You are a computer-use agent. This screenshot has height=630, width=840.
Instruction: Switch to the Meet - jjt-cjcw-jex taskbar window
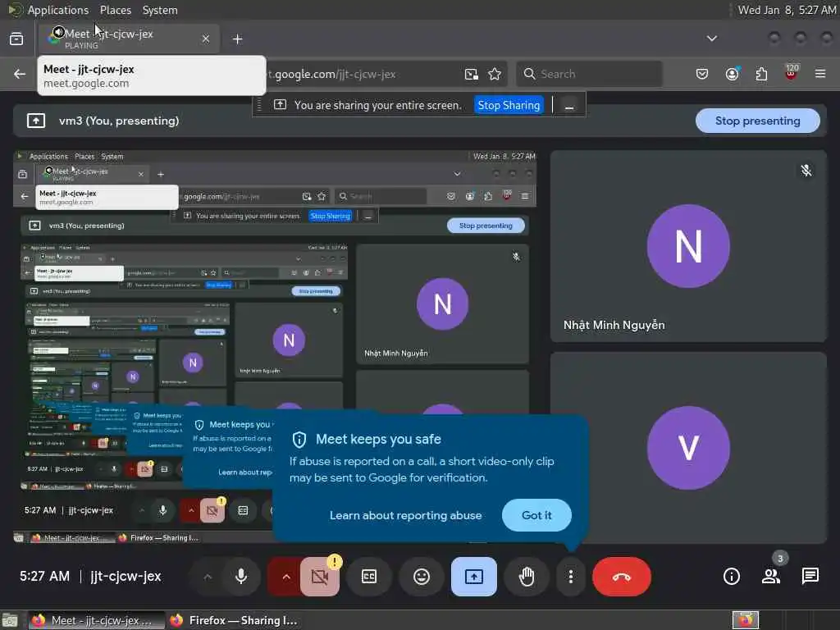pyautogui.click(x=97, y=620)
